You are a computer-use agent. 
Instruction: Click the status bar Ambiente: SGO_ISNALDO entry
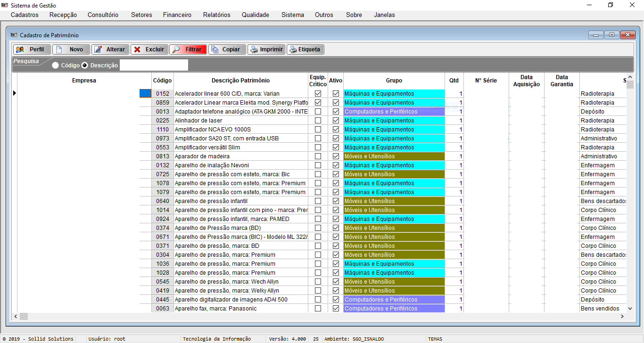pyautogui.click(x=354, y=339)
